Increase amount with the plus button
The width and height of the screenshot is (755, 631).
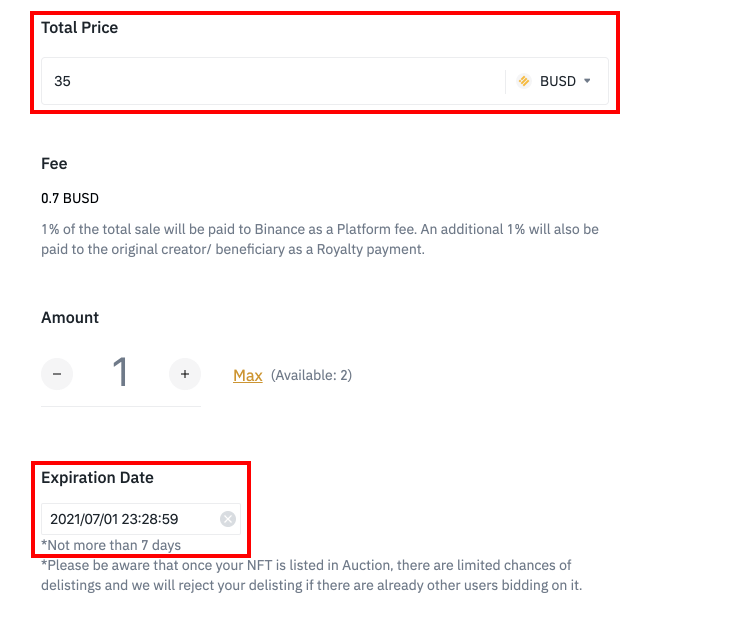pos(184,375)
